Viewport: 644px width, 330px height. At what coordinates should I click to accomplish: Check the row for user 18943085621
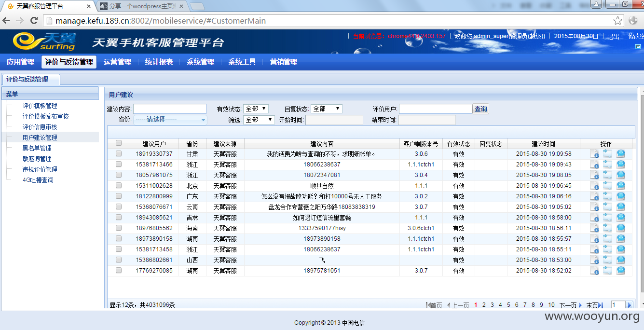(119, 218)
